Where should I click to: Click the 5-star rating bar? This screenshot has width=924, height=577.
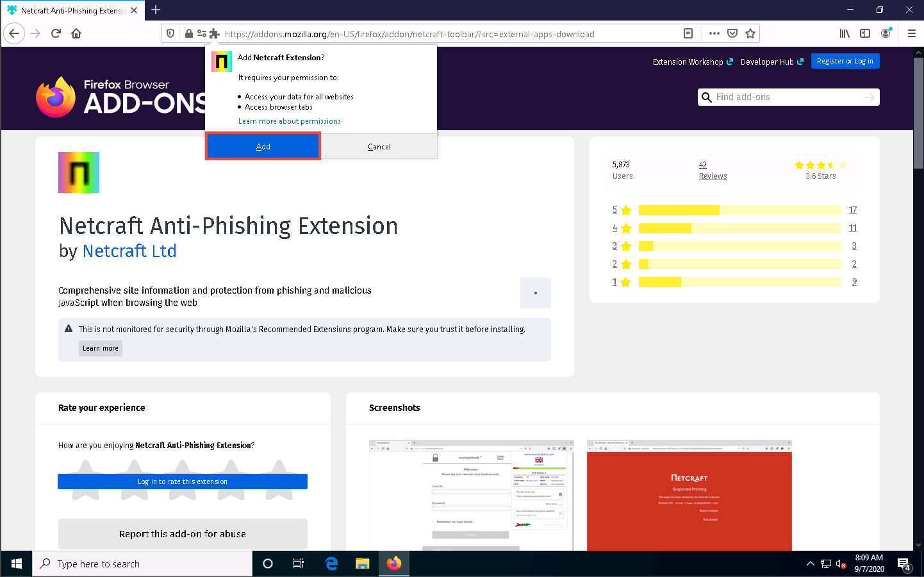click(740, 210)
